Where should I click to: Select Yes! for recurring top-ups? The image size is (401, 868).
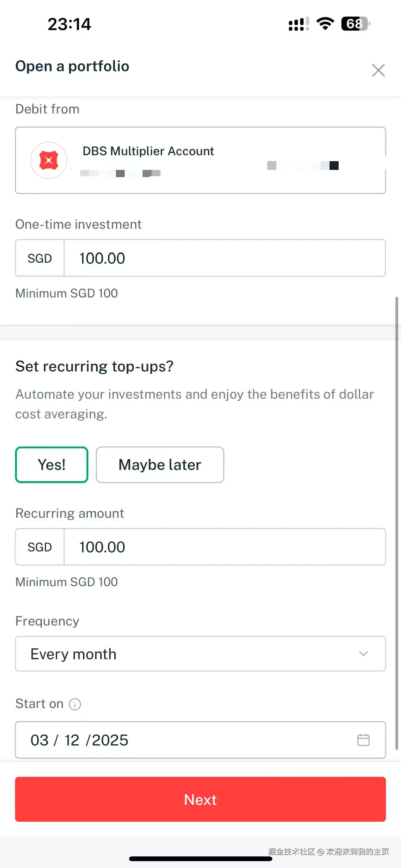(x=51, y=465)
